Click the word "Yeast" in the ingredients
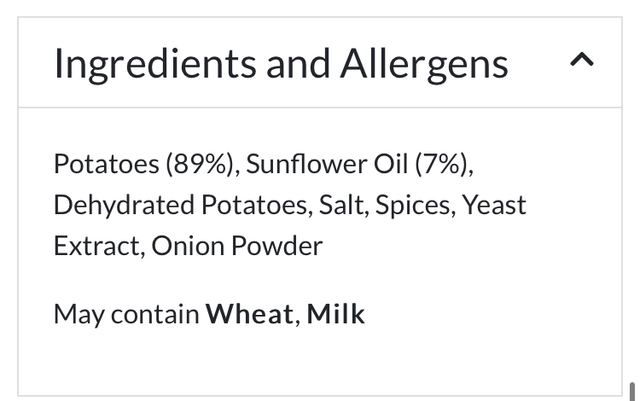 (494, 205)
